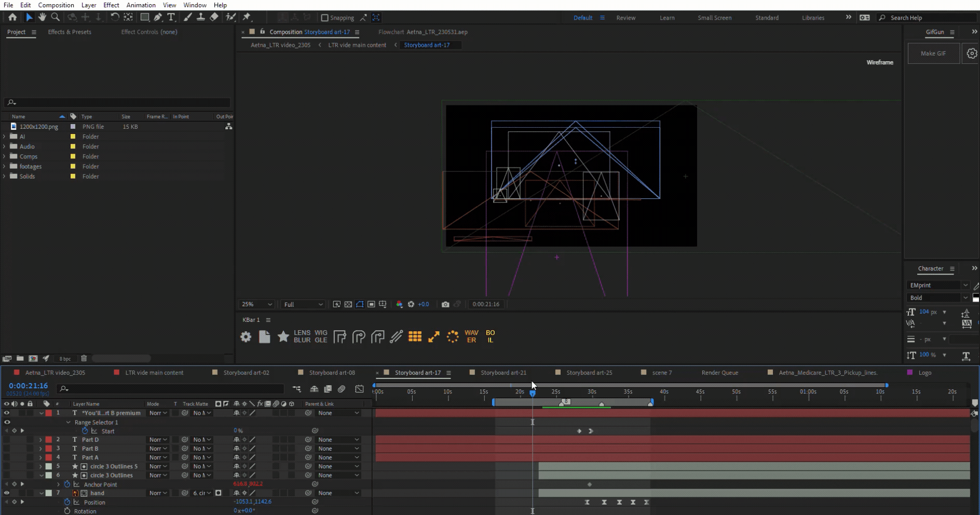The image size is (980, 515).
Task: Click the current-time indicator in timeline
Action: tap(532, 393)
